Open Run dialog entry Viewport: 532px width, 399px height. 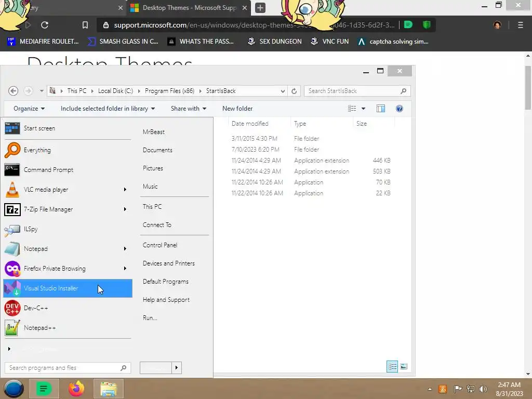(x=150, y=318)
